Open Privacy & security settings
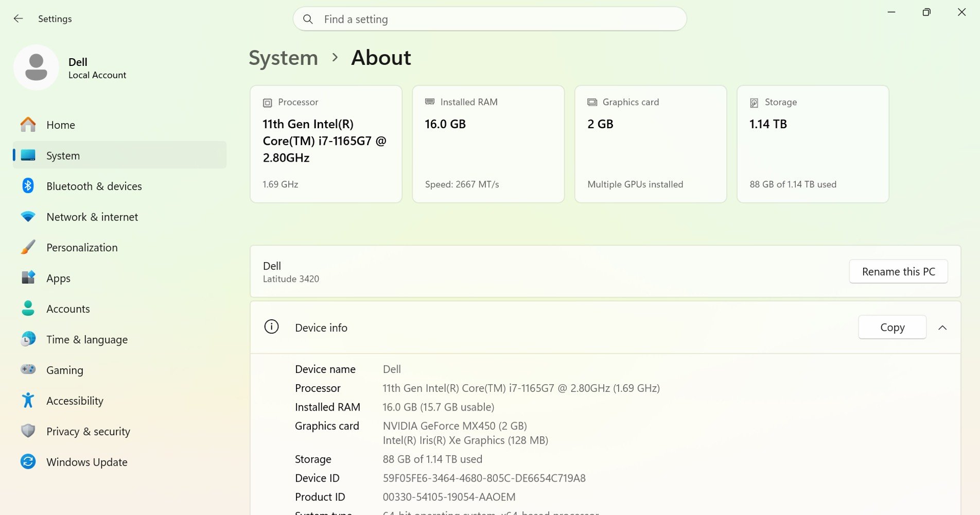This screenshot has width=980, height=515. point(119,431)
